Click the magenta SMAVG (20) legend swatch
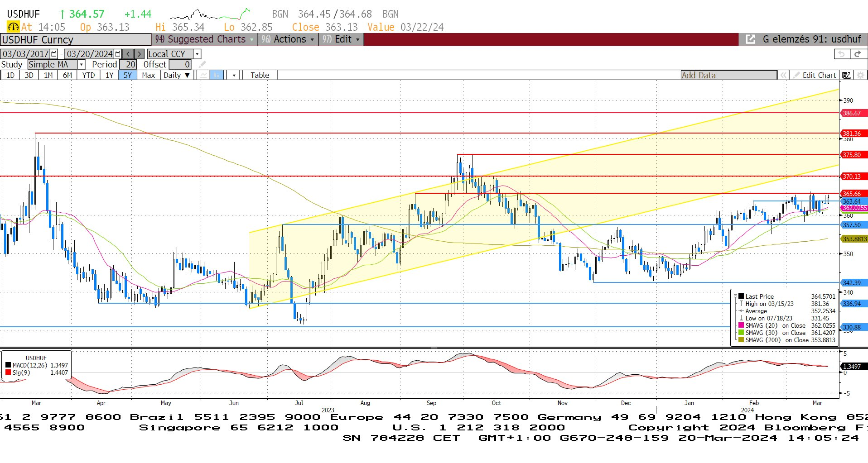 [741, 325]
